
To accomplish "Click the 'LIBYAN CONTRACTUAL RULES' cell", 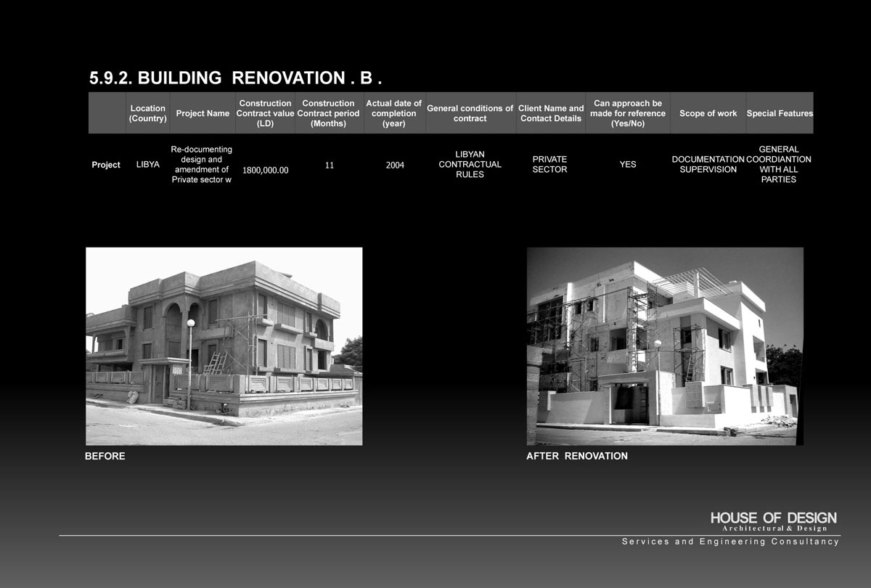I will point(470,164).
